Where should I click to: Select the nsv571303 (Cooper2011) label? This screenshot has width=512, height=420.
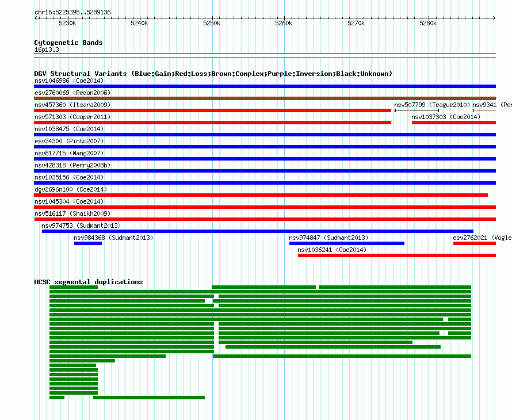(x=72, y=117)
